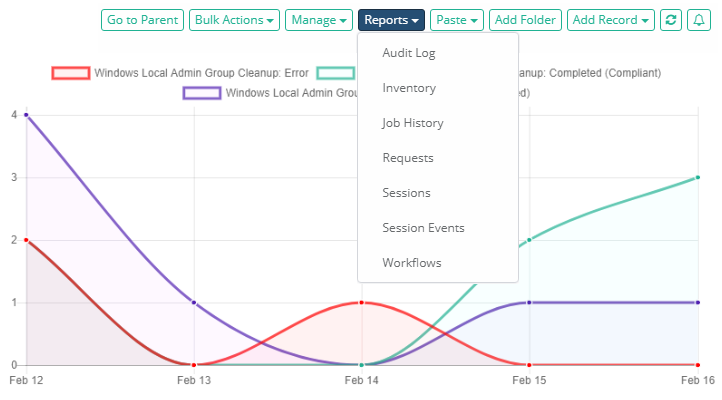Select the Requests report entry

[x=408, y=158]
